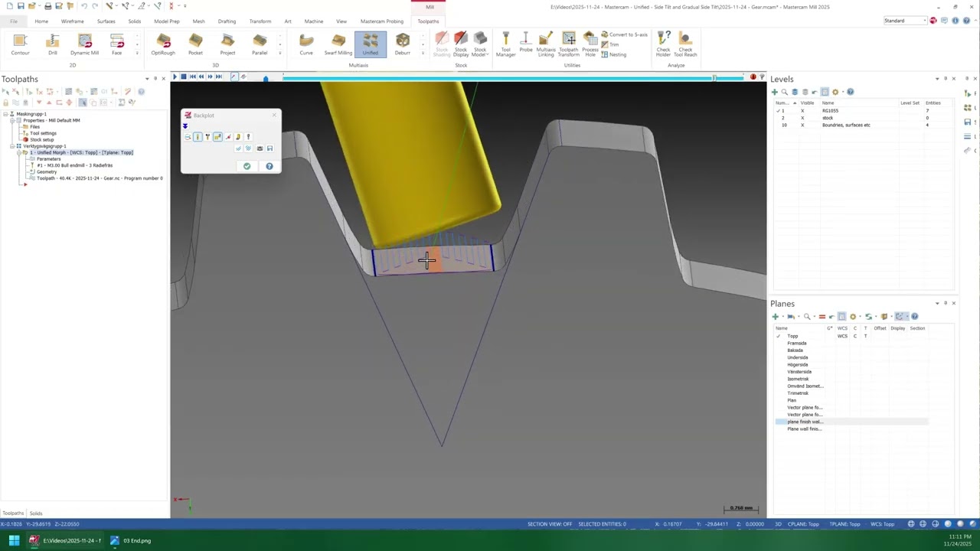Select the Framsida plane row
980x551 pixels.
tap(851, 343)
